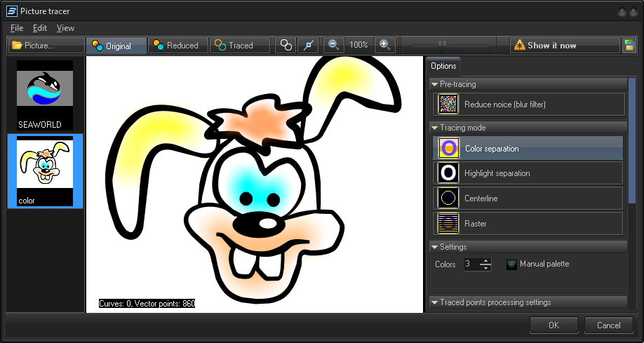Enable the Manual palette checkbox
This screenshot has width=644, height=343.
511,264
